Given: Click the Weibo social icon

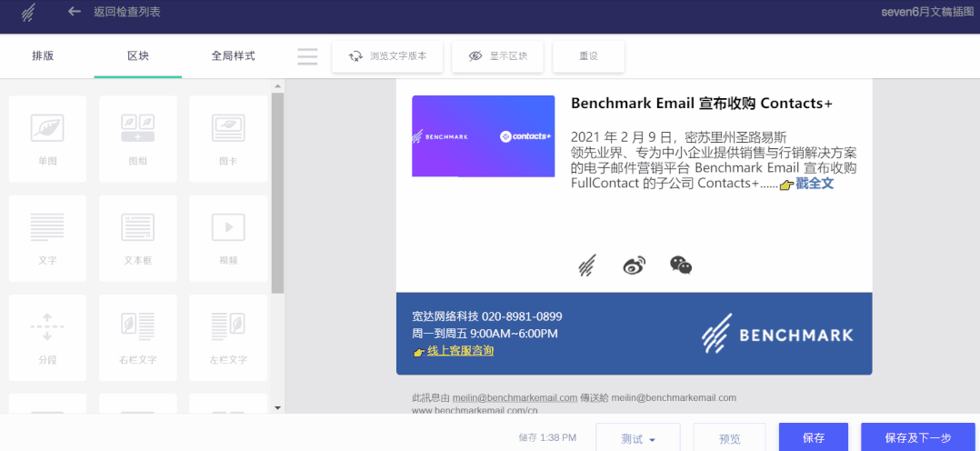Looking at the screenshot, I should pyautogui.click(x=634, y=266).
